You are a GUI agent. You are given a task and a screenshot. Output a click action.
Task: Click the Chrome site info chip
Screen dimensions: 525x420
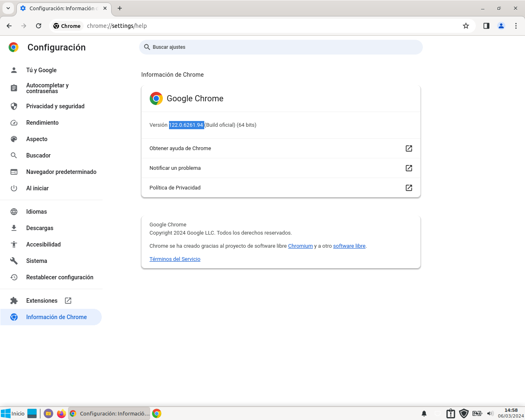tap(67, 26)
